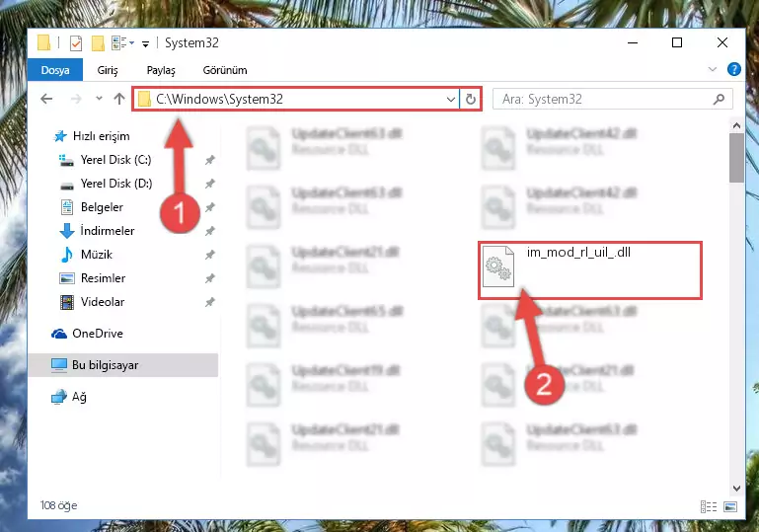Open the Dosya menu tab

click(x=55, y=70)
